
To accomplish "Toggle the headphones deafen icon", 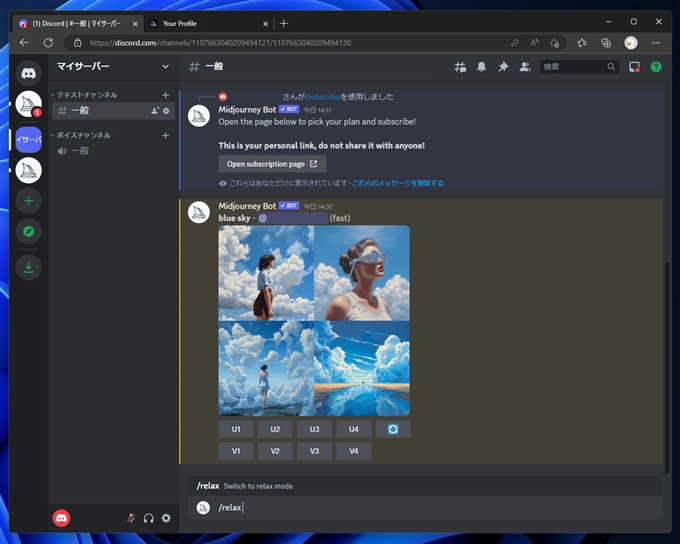I will (x=149, y=518).
